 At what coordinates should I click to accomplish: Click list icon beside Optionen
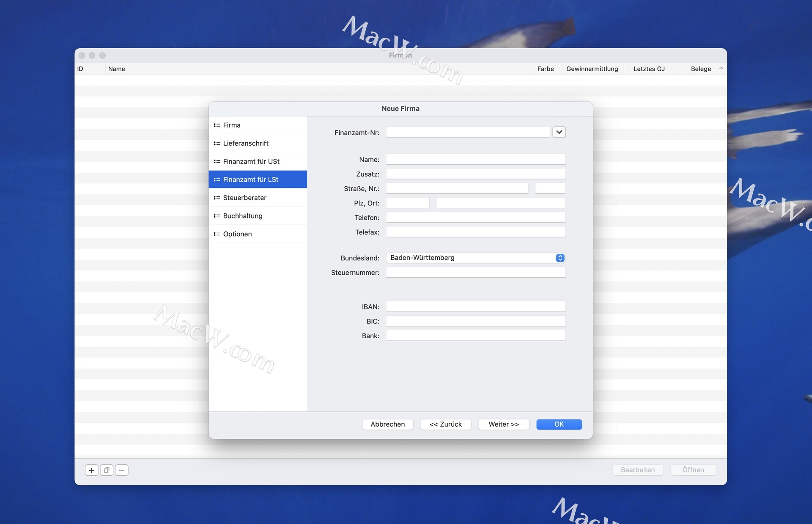217,234
